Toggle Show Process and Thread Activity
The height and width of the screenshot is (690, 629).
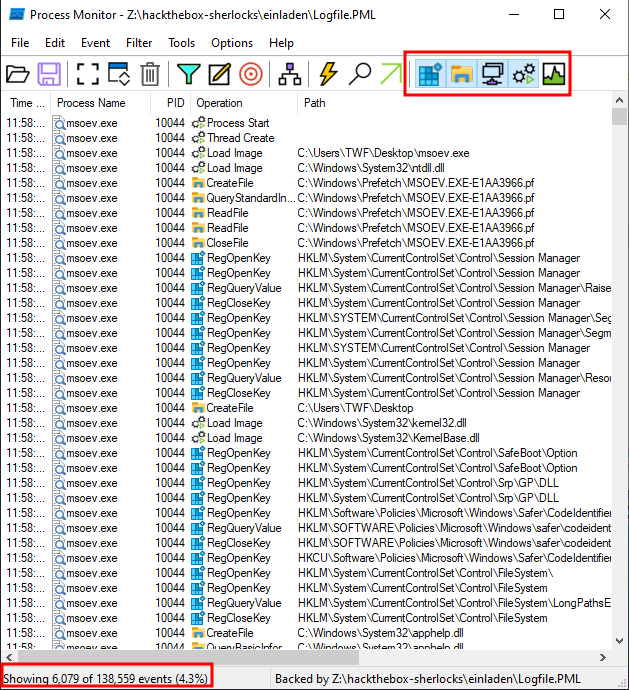tap(522, 73)
